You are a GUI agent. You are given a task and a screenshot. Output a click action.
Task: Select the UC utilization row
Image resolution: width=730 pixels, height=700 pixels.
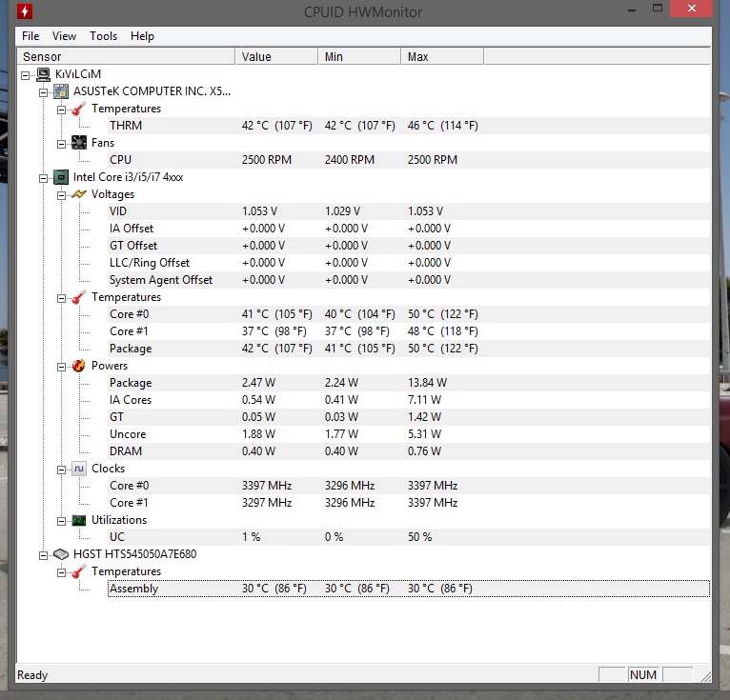click(409, 537)
